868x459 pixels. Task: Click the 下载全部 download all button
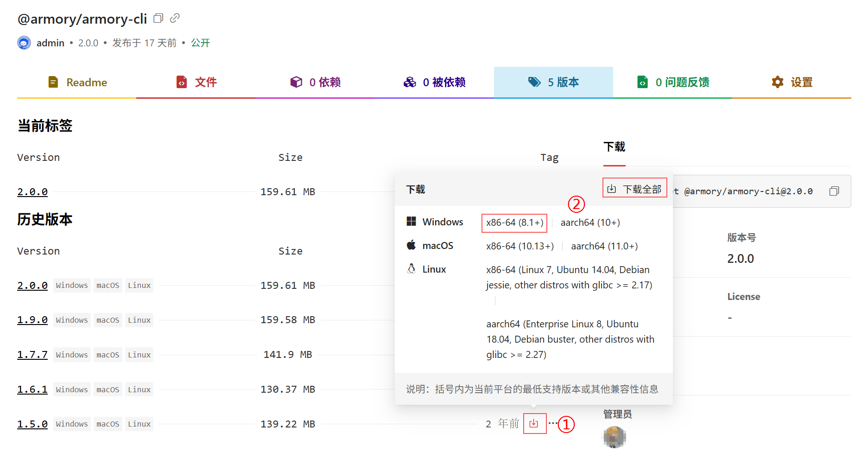point(634,189)
